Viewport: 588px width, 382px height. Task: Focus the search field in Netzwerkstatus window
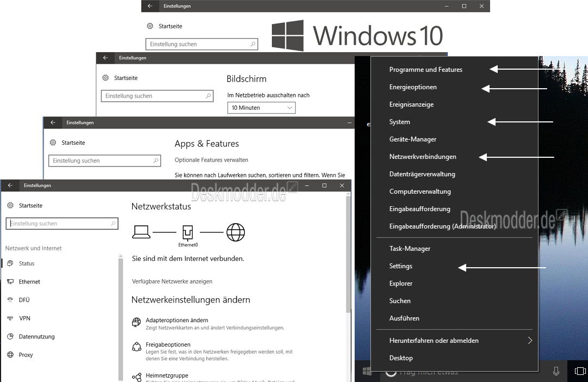tap(62, 224)
